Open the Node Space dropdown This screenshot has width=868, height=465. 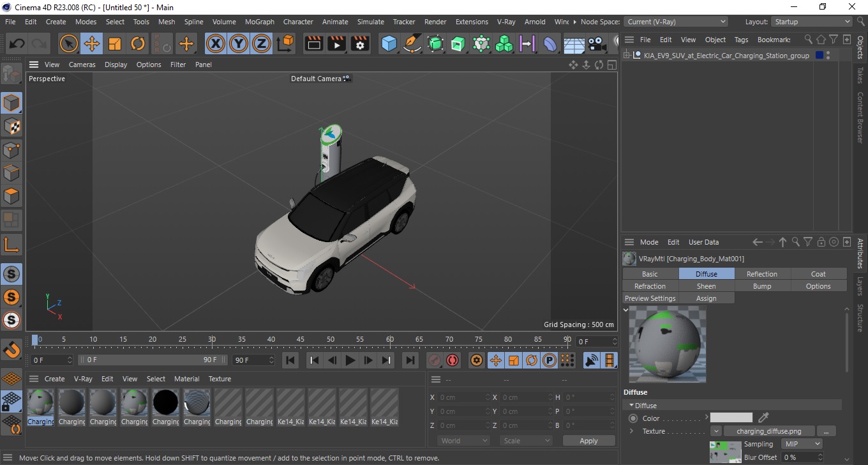675,22
